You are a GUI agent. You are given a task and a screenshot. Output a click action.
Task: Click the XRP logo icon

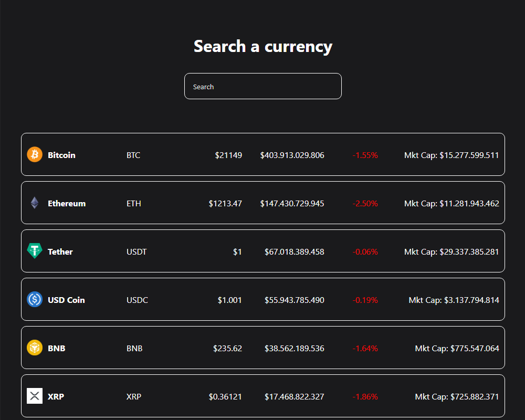tap(35, 396)
